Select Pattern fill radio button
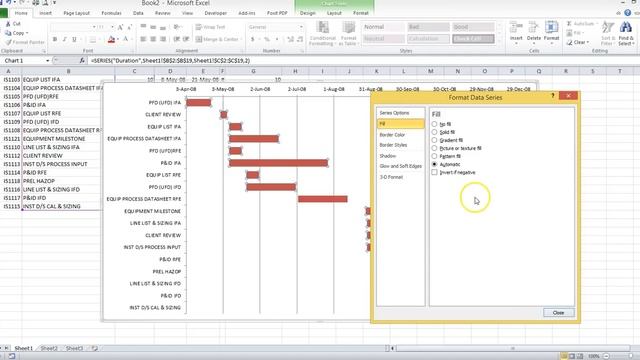This screenshot has height=360, width=640. click(x=434, y=156)
